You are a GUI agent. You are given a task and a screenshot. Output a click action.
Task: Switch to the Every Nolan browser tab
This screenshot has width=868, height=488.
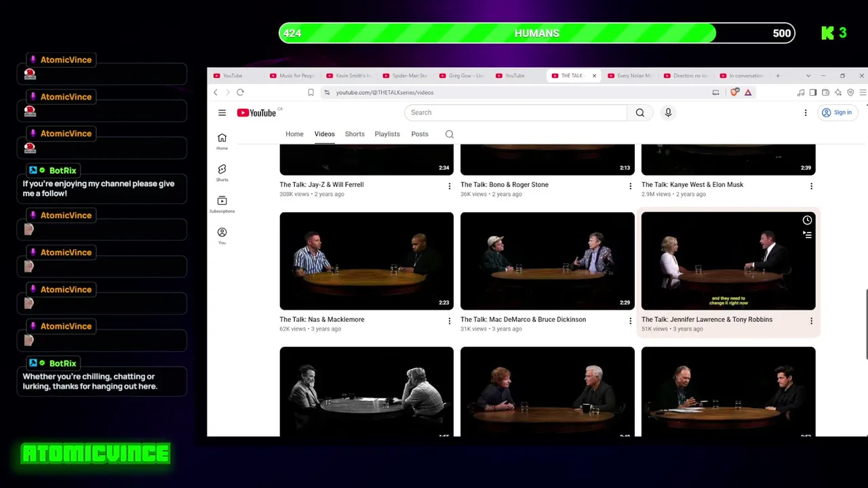(629, 76)
